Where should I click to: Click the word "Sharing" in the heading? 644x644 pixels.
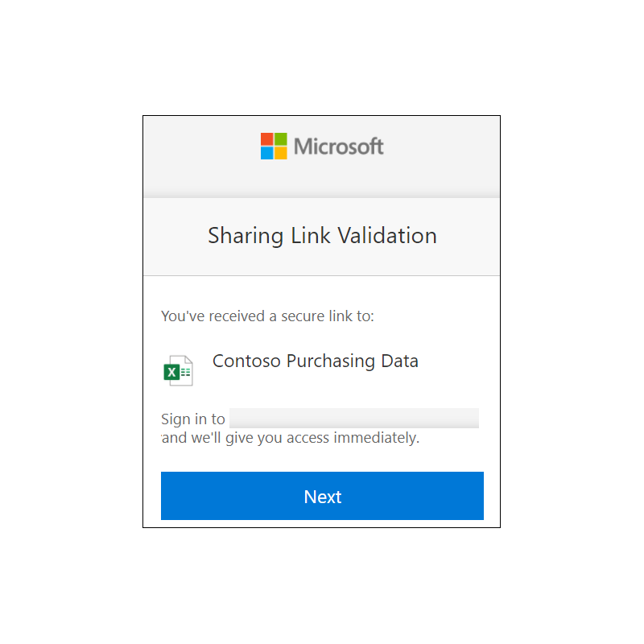pyautogui.click(x=246, y=237)
